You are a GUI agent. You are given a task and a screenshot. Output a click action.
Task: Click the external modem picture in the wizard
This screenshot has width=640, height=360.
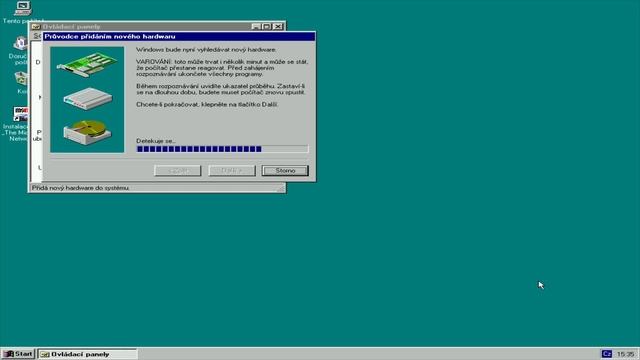pos(88,98)
